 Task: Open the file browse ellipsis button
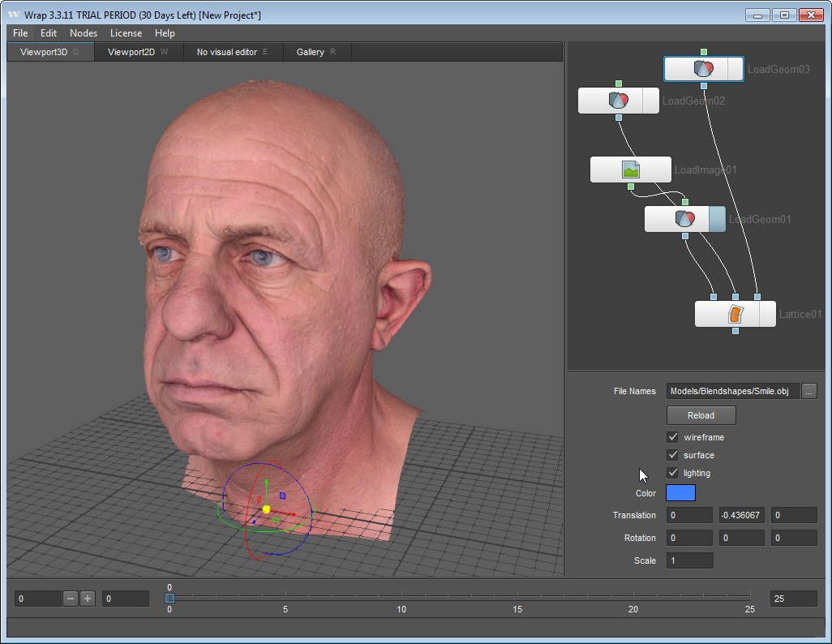809,391
